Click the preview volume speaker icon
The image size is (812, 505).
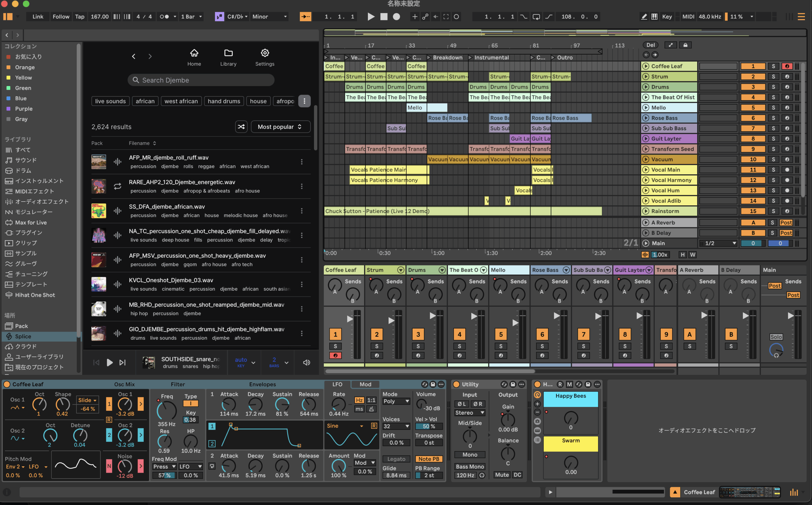[306, 362]
